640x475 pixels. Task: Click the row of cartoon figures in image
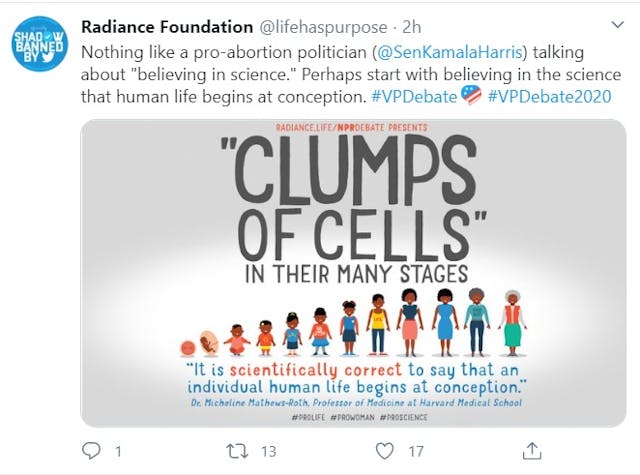(351, 321)
